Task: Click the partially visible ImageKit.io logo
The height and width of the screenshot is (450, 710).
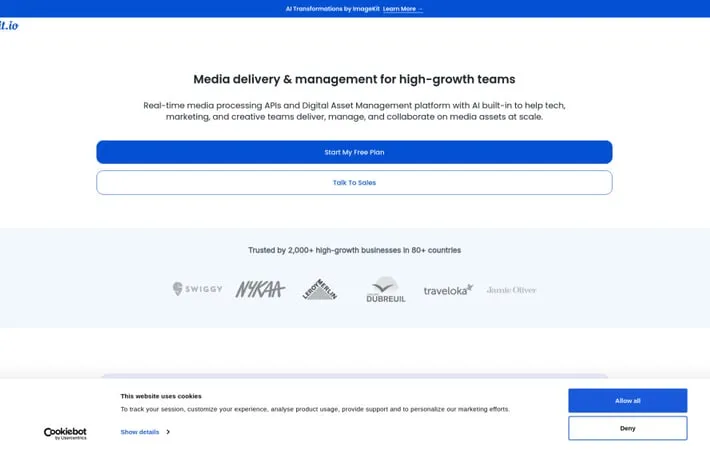Action: (8, 25)
